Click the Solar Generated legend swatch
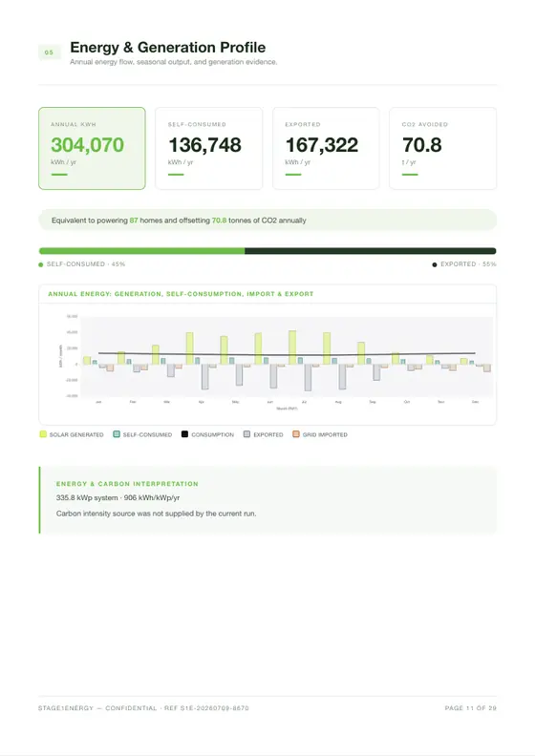535x756 pixels. (x=43, y=434)
